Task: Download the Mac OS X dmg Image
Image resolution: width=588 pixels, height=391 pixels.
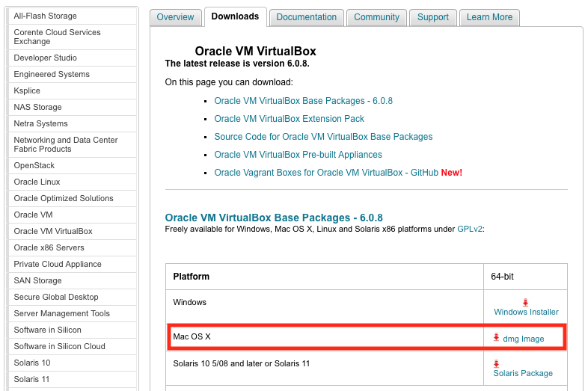Action: point(523,339)
